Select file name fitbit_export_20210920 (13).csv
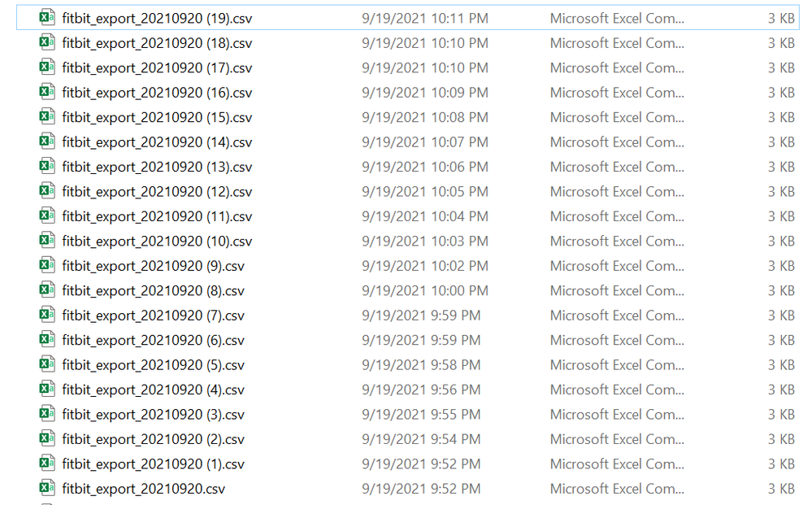This screenshot has width=812, height=505. point(157,168)
